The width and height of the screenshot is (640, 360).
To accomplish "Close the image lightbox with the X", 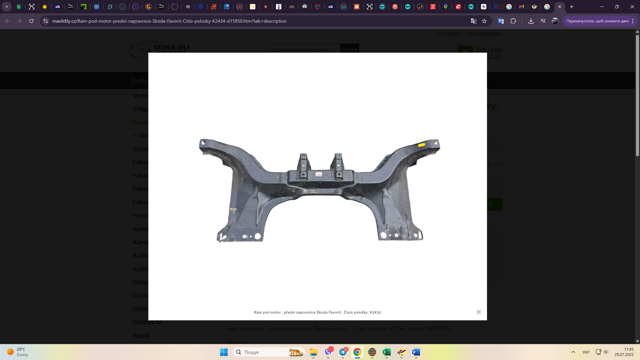I will pos(478,312).
